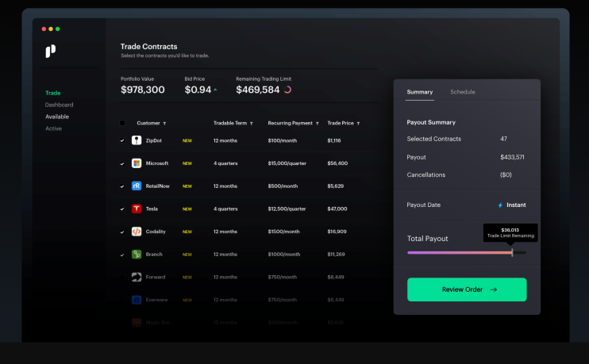Uncheck the Tesla contract checkbox
This screenshot has width=589, height=364.
122,209
